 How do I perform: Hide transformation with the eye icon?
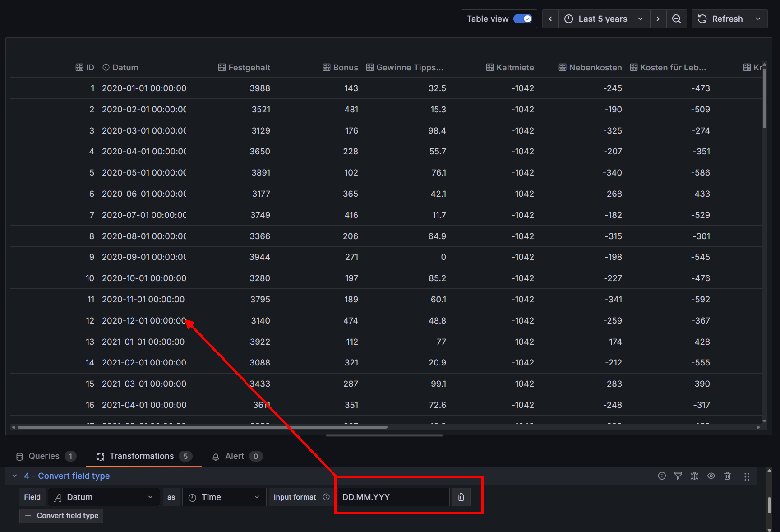(x=711, y=476)
